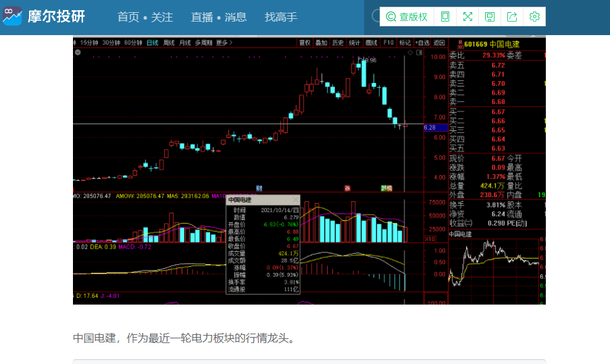Select the 多周期 multi-period tab
610x364 pixels.
coord(203,43)
